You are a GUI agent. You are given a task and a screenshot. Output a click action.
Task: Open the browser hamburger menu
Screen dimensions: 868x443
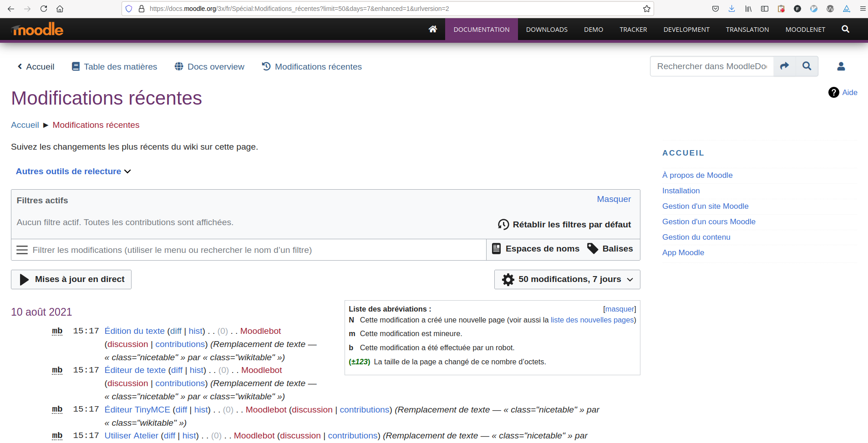coord(863,9)
